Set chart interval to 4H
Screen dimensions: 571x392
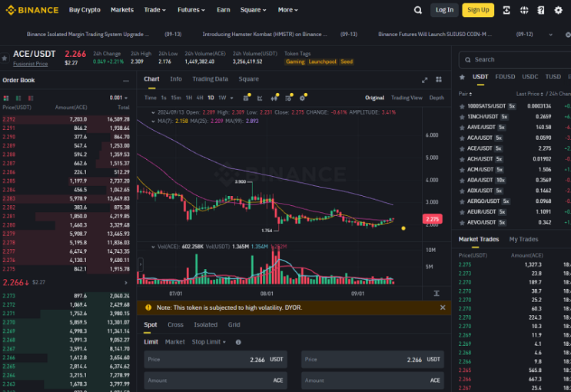(200, 98)
